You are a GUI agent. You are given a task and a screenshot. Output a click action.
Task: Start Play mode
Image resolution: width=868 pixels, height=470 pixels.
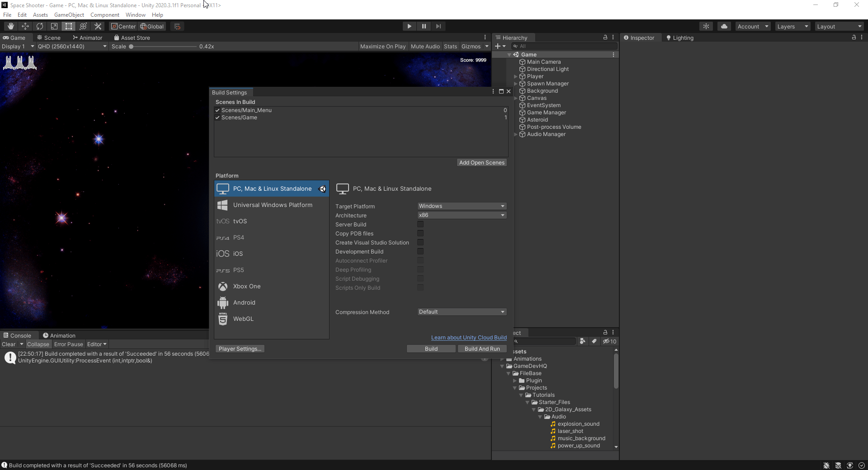pos(409,26)
